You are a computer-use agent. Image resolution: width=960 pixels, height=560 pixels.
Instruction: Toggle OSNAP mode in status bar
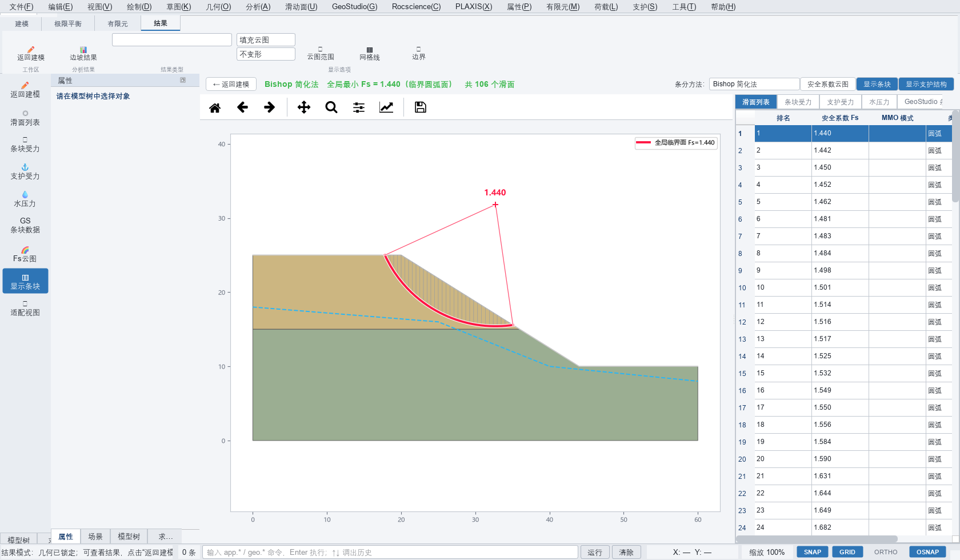coord(927,552)
